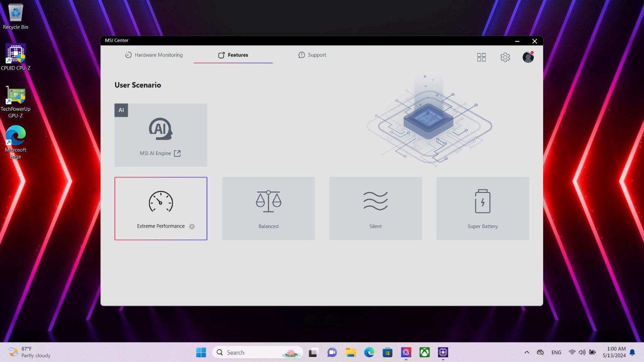Screen dimensions: 644x362
Task: Open Edge browser from the taskbar
Action: pos(369,353)
